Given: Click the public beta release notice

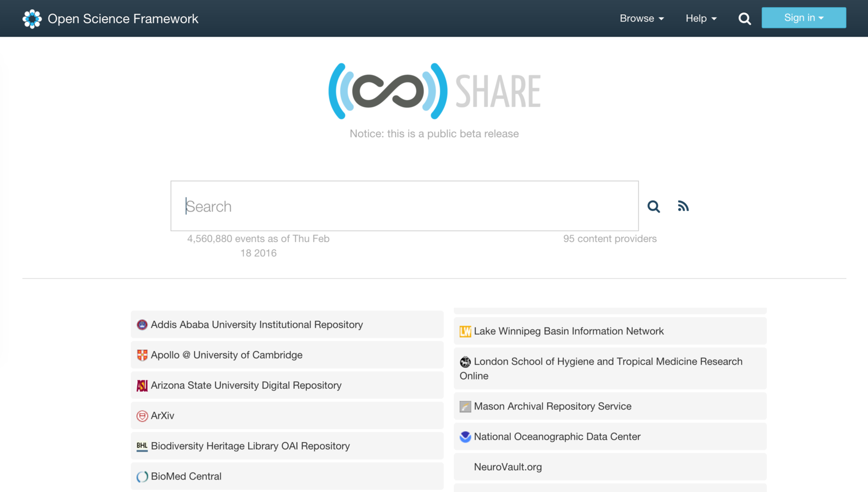Looking at the screenshot, I should 434,134.
